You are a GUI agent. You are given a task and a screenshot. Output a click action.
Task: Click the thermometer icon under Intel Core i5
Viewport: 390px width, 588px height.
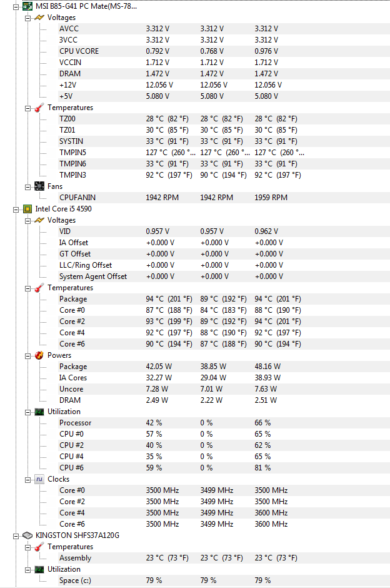(39, 288)
